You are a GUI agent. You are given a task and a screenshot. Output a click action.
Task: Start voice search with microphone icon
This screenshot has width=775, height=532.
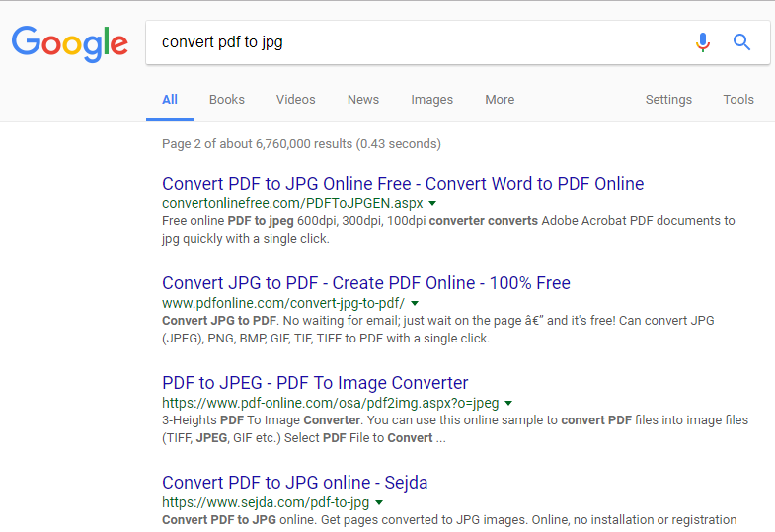click(702, 42)
